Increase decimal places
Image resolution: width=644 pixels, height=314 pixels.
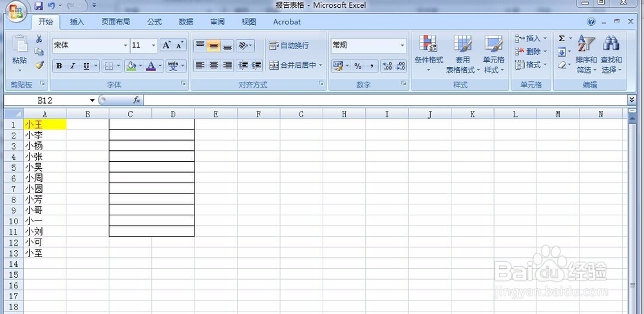(387, 66)
